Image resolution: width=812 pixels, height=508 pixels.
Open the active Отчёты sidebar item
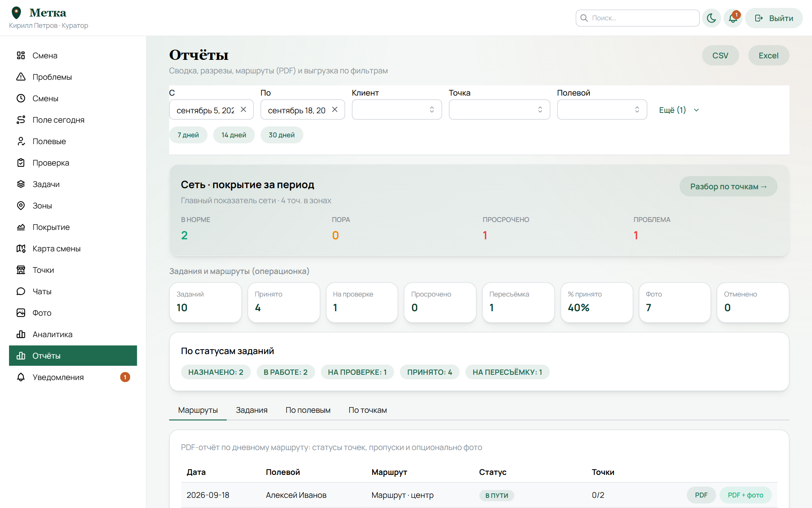click(x=73, y=356)
